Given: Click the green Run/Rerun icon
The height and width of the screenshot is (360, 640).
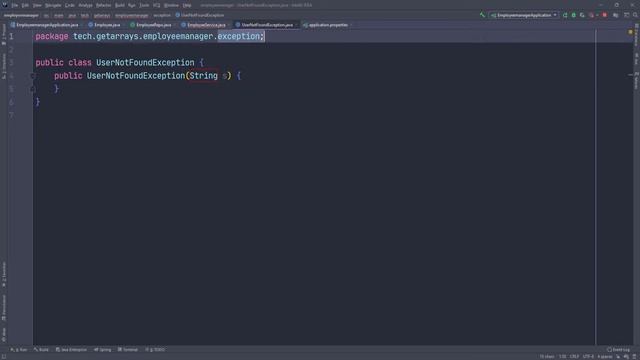Looking at the screenshot, I should (x=565, y=15).
